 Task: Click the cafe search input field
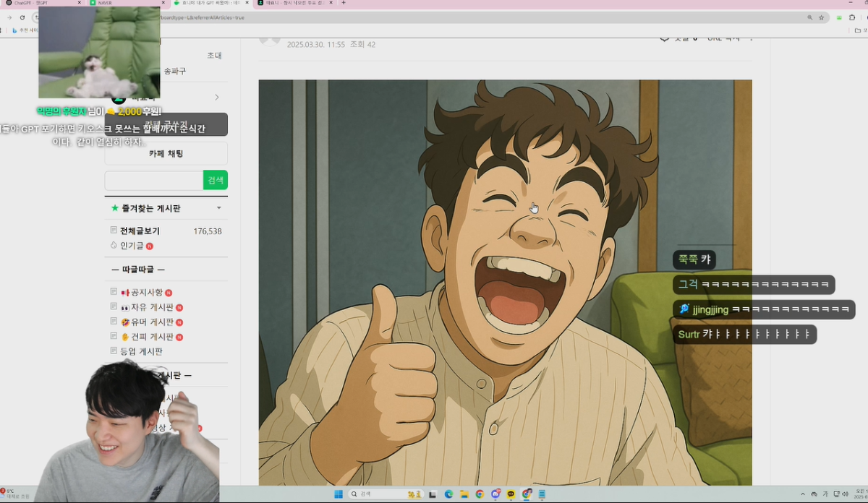coord(153,181)
